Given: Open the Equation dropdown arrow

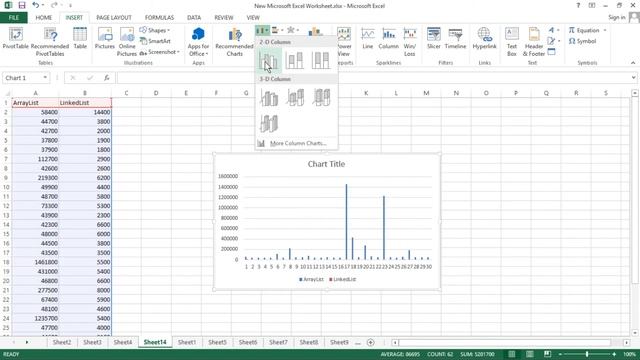Looking at the screenshot, I should coord(604,30).
